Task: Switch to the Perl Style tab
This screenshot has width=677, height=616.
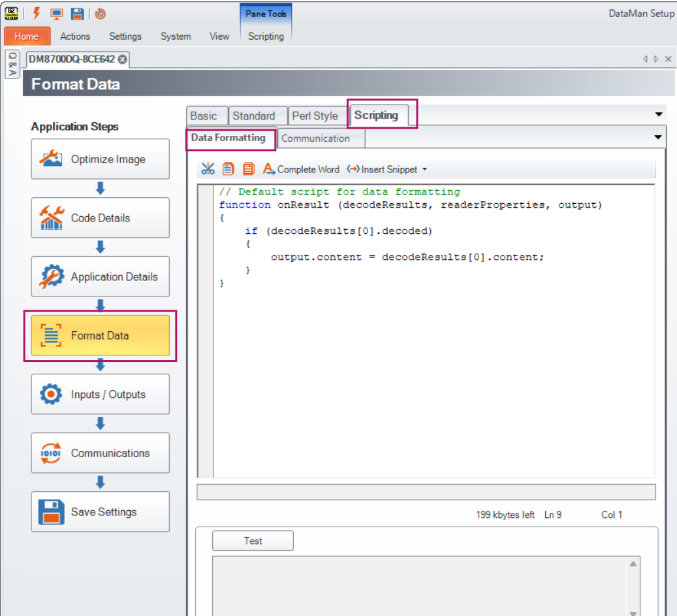Action: [315, 116]
